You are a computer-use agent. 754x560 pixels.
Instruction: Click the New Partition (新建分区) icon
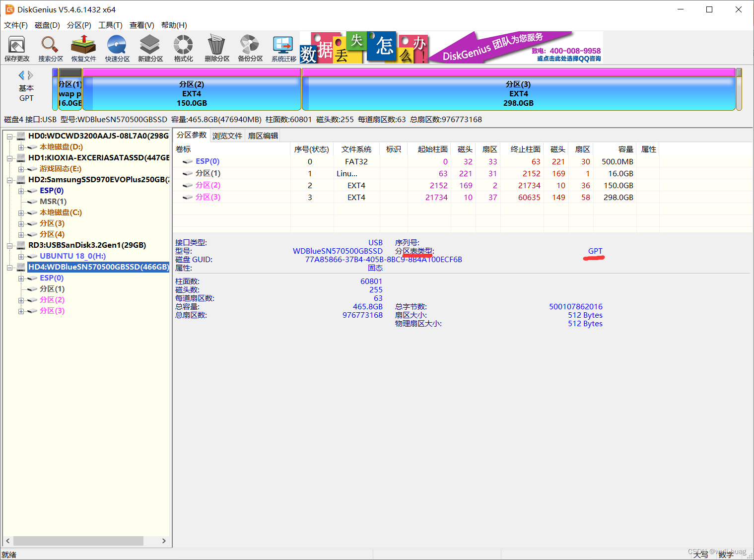[150, 49]
